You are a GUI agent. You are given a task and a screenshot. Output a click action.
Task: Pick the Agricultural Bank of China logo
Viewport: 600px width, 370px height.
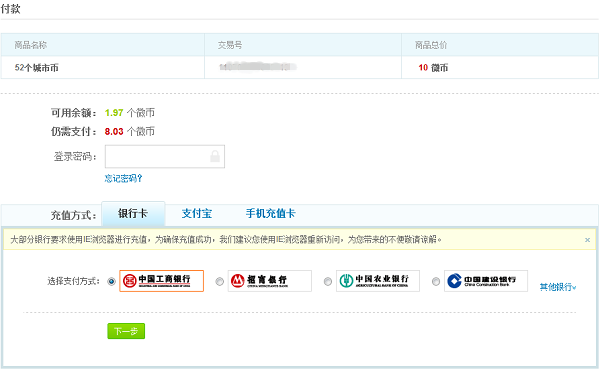[378, 281]
